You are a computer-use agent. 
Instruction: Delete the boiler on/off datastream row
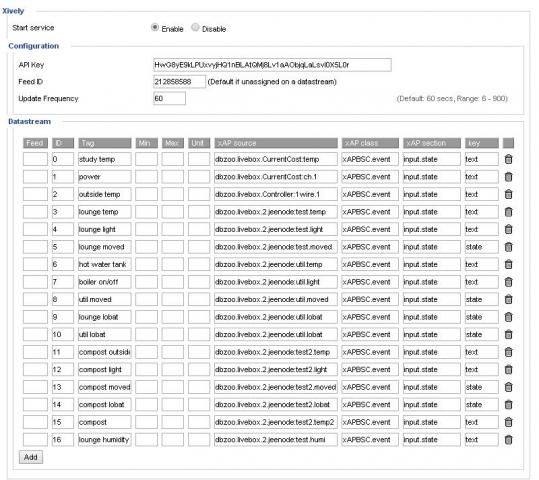coord(508,282)
